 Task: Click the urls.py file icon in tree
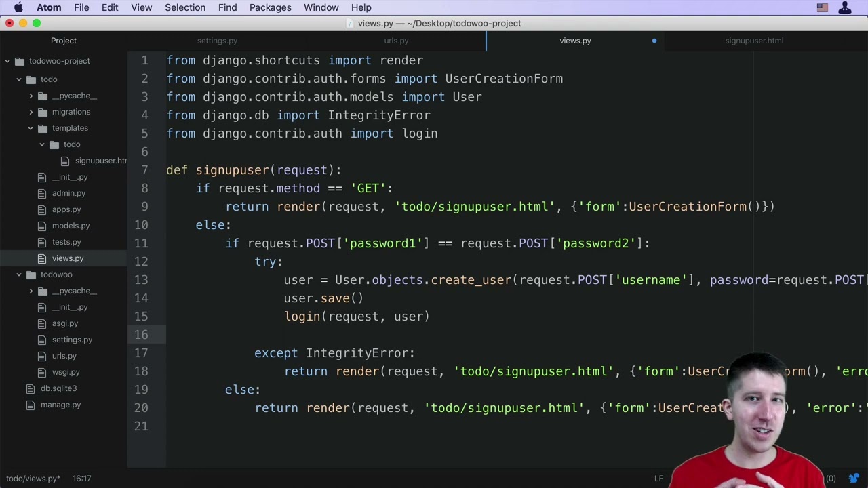[42, 356]
